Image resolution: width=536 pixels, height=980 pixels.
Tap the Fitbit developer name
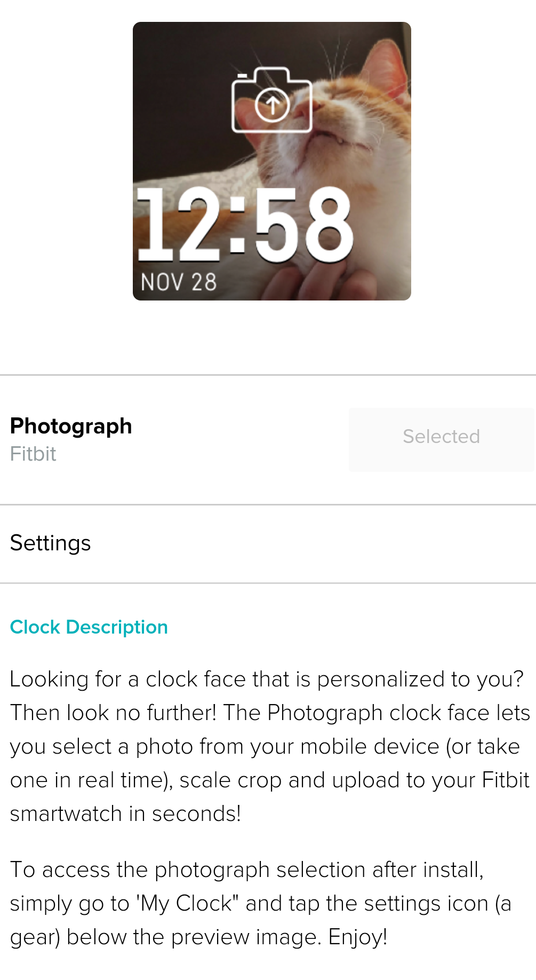pyautogui.click(x=33, y=454)
